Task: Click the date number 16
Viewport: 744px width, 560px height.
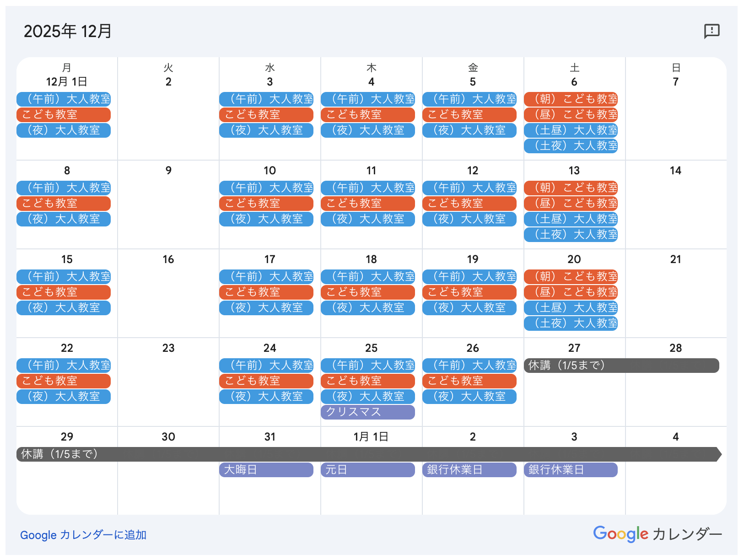Action: [168, 259]
